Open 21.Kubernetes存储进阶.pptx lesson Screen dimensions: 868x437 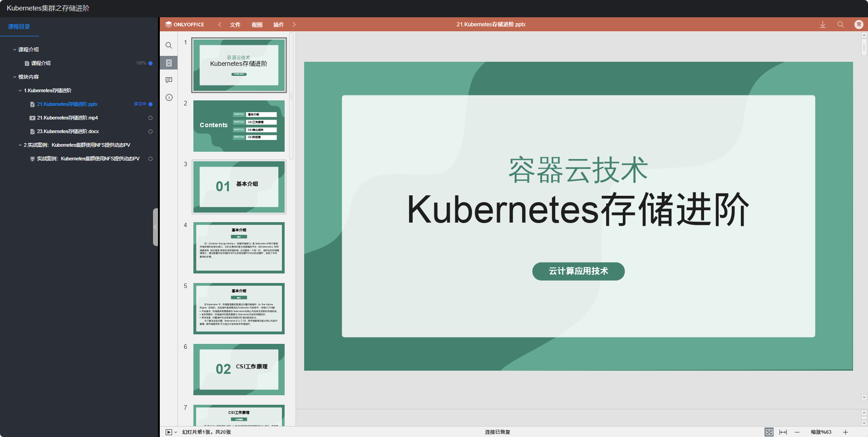(x=67, y=104)
